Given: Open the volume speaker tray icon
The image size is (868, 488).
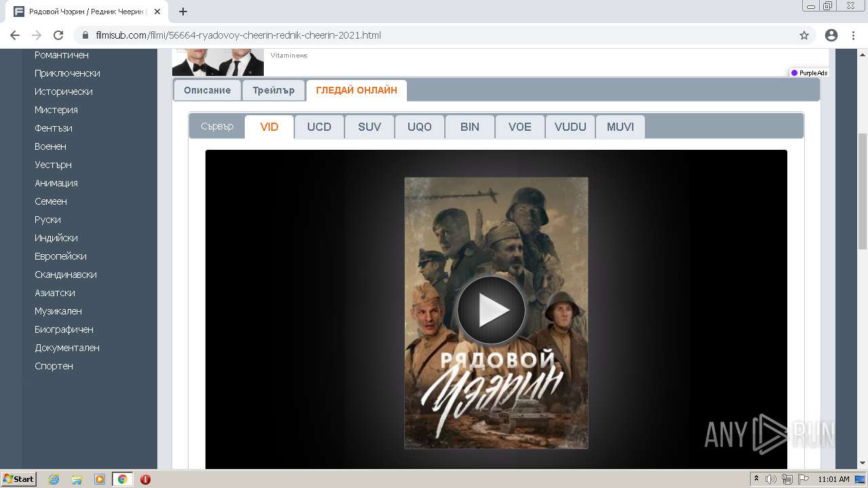Looking at the screenshot, I should [771, 479].
